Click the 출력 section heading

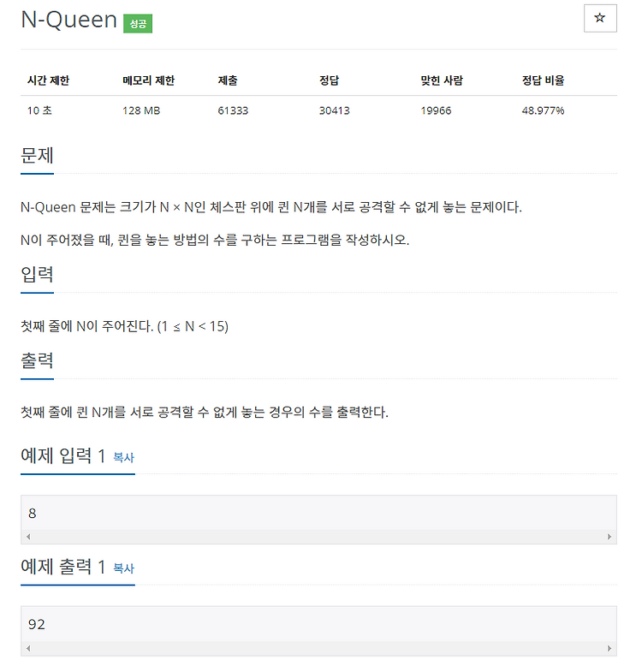(x=37, y=360)
